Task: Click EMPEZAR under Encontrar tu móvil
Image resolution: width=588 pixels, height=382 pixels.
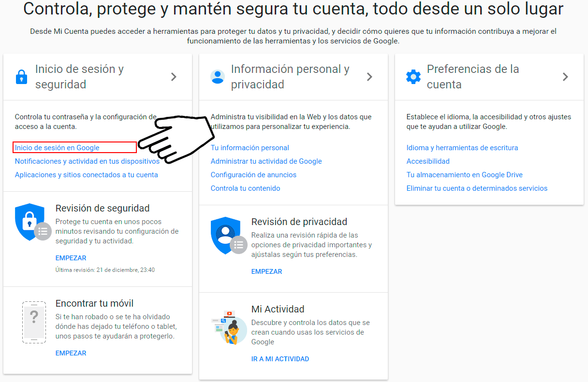Action: point(71,353)
